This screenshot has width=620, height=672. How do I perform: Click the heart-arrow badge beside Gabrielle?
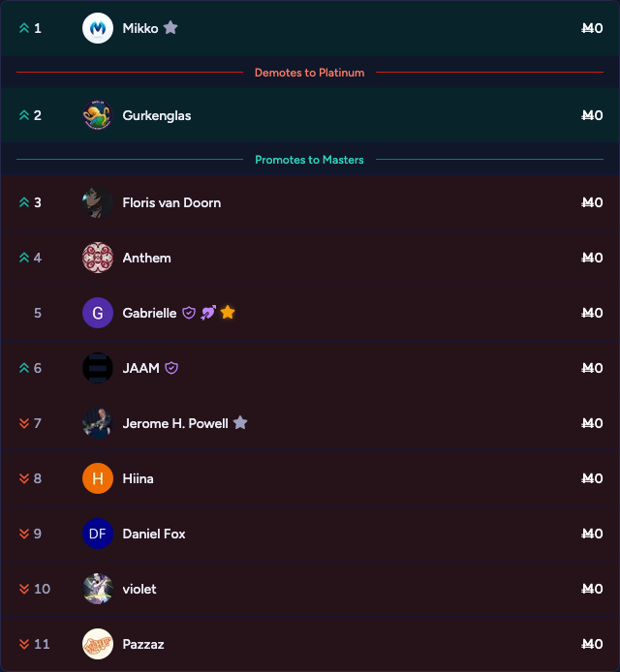(x=208, y=313)
